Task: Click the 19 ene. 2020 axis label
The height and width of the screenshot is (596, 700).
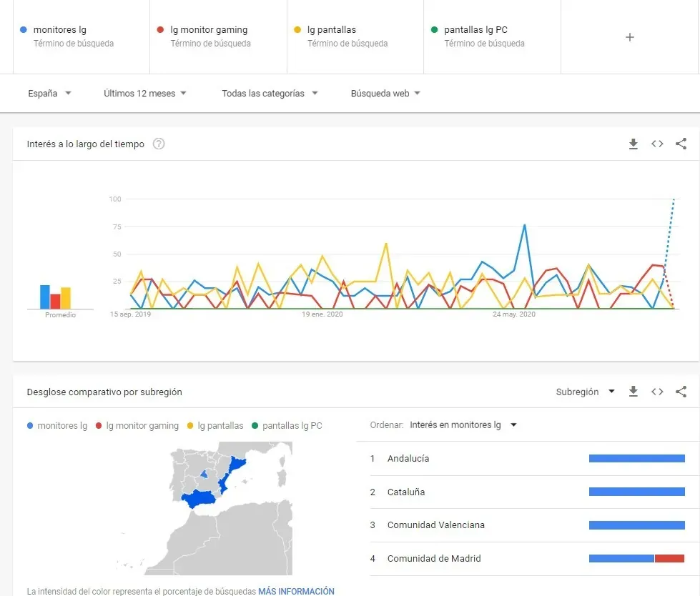Action: [x=322, y=314]
